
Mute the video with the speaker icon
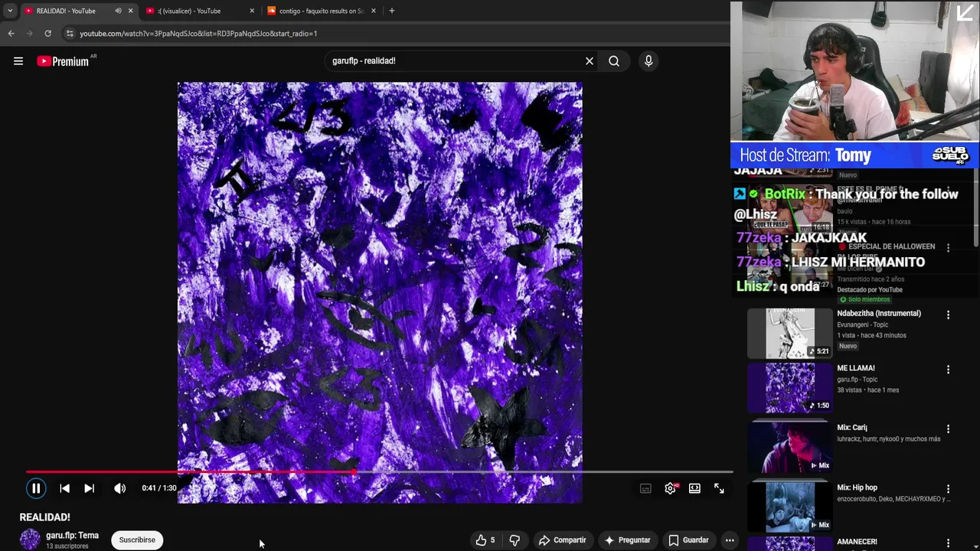click(120, 488)
